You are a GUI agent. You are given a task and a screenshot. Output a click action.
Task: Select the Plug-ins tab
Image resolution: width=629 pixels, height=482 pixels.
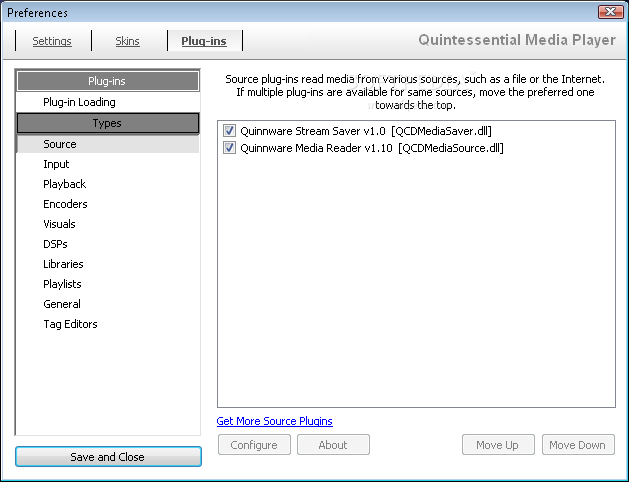204,41
